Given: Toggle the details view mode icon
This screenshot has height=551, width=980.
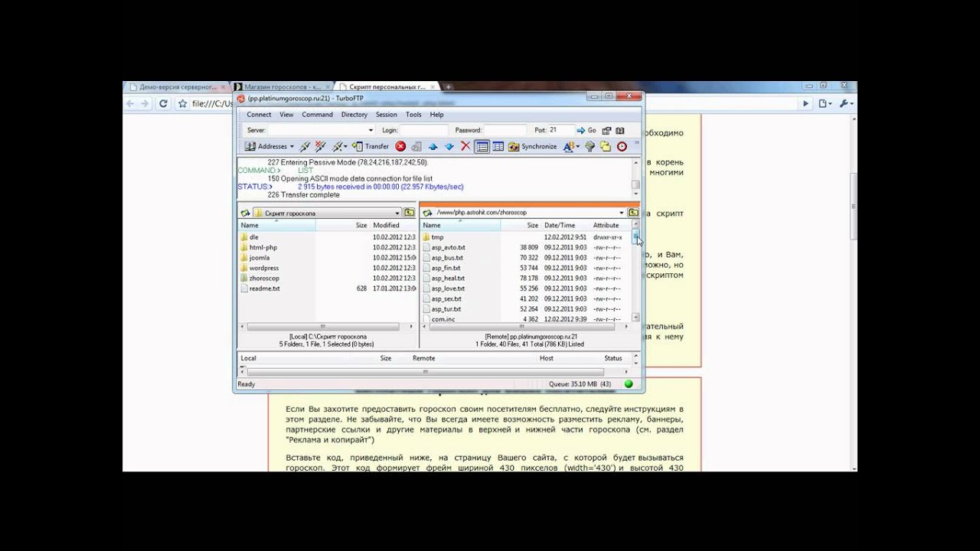Looking at the screenshot, I should (498, 146).
